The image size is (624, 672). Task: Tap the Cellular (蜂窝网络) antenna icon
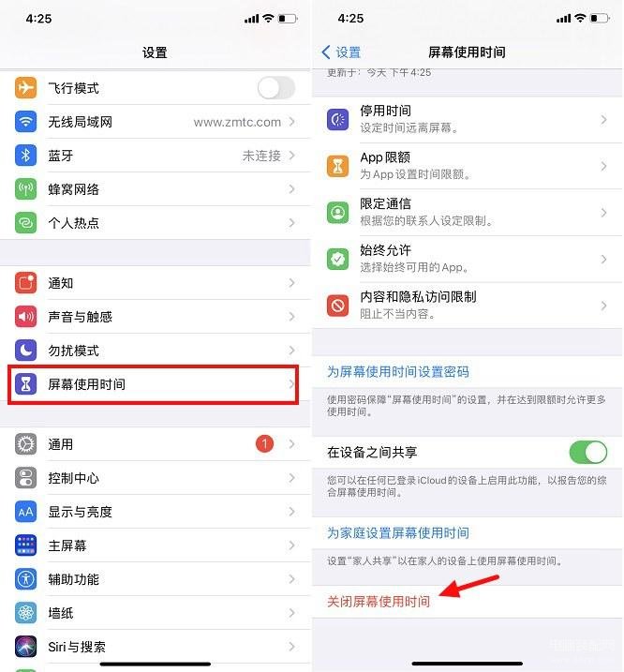(x=25, y=189)
